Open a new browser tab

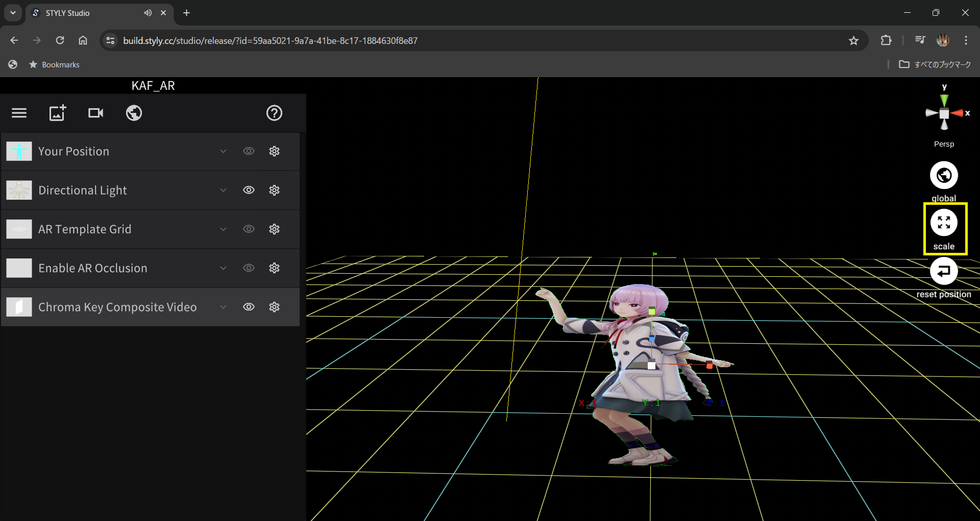(x=186, y=13)
